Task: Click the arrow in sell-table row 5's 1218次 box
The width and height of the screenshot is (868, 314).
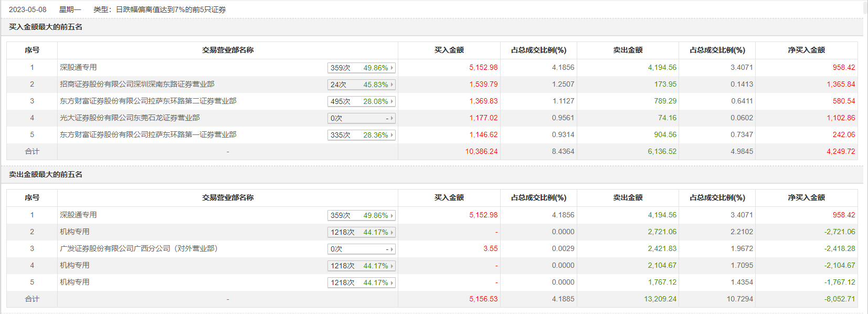Action: 392,282
